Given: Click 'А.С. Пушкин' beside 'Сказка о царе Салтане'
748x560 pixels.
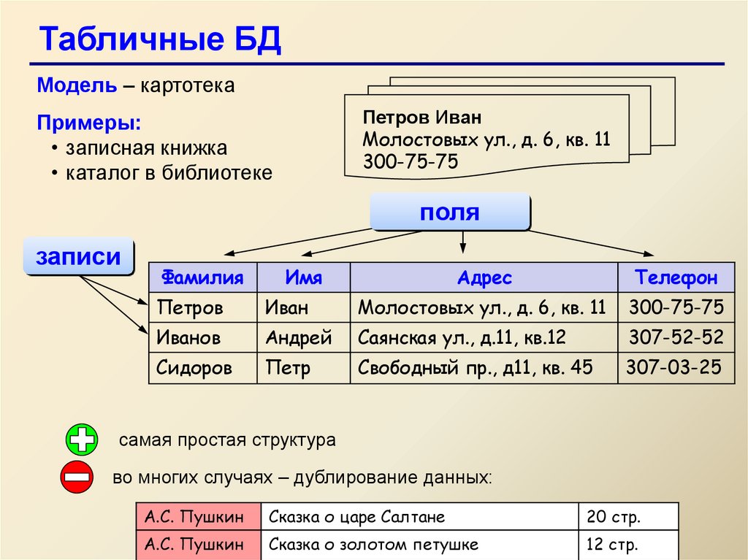Looking at the screenshot, I should click(199, 517).
